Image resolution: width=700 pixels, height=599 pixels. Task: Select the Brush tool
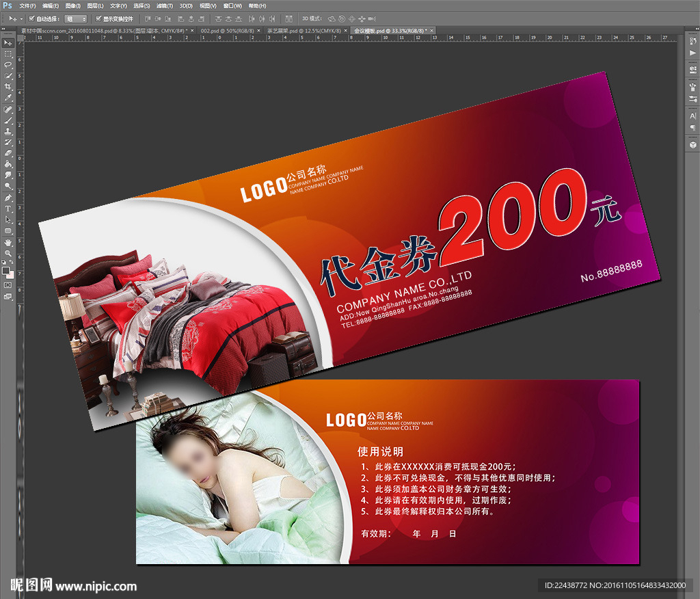pos(8,120)
